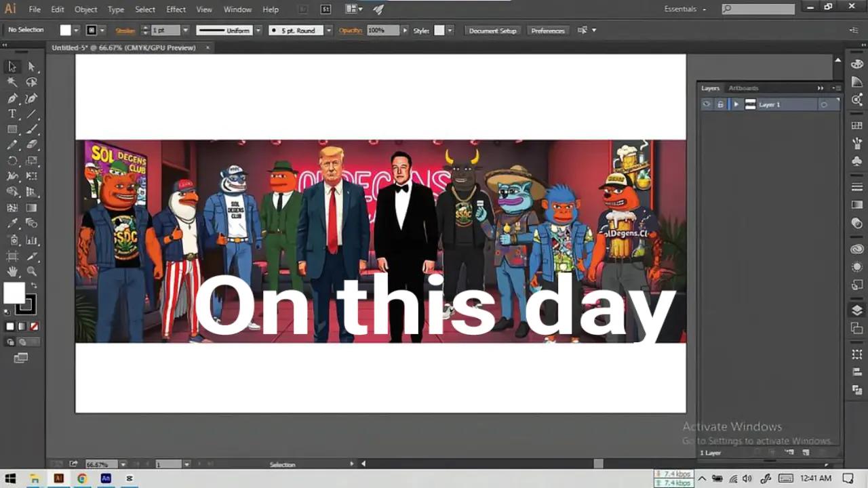This screenshot has width=868, height=488.
Task: Select the Selection tool (black arrow)
Action: pos(12,66)
